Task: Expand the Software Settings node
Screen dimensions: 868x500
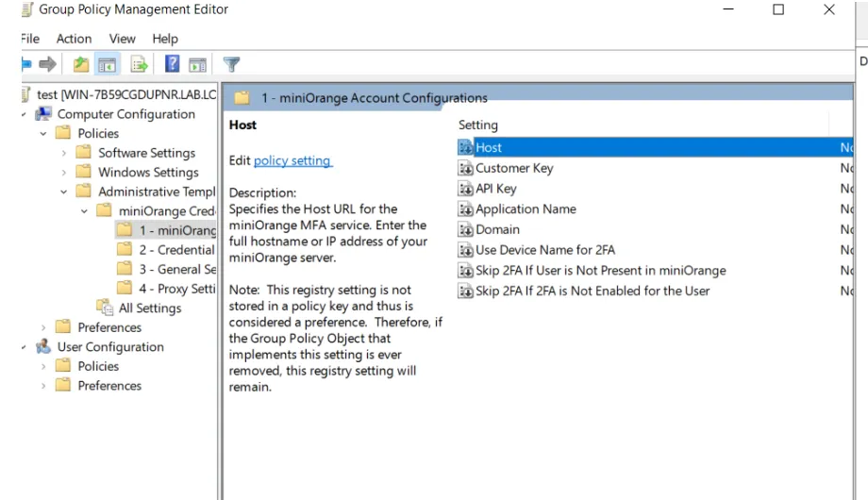Action: (63, 153)
